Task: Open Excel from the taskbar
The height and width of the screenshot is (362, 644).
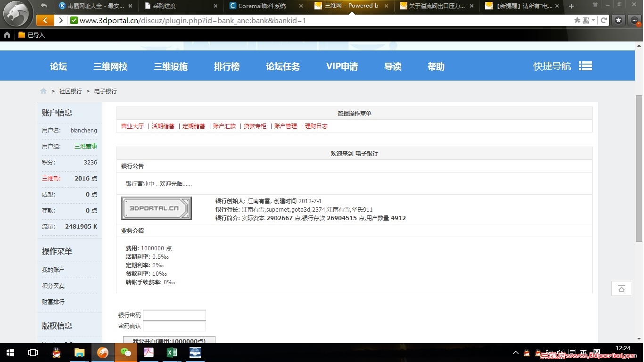Action: 172,353
